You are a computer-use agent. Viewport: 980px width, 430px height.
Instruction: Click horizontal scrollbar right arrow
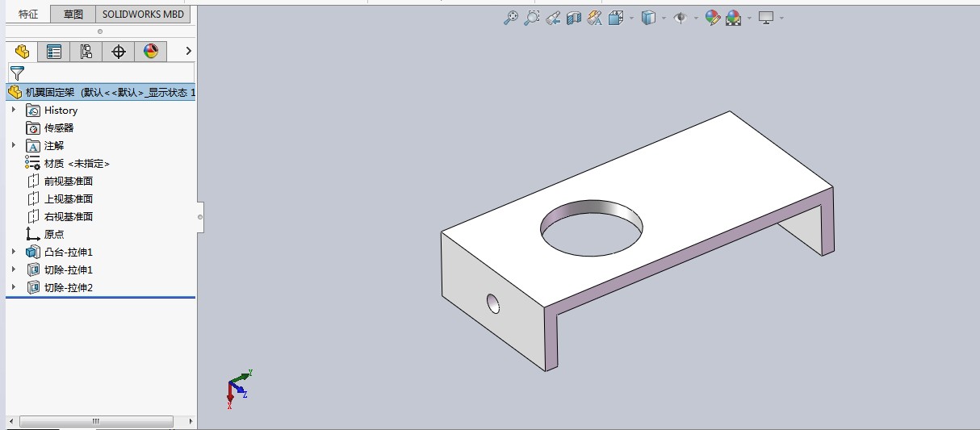[191, 421]
